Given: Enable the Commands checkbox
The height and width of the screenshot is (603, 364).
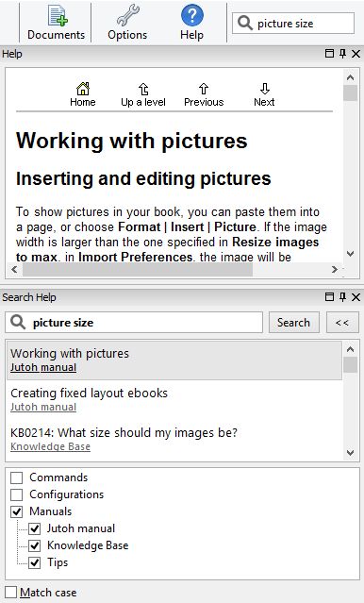Looking at the screenshot, I should coord(17,477).
